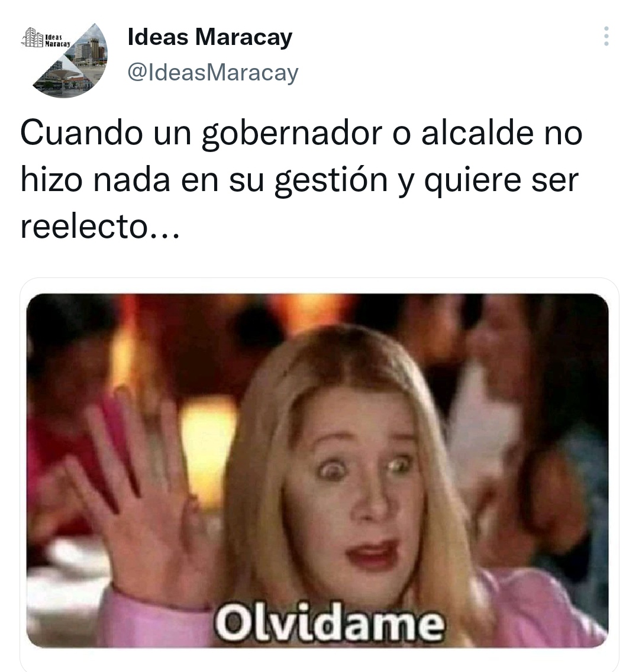This screenshot has width=639, height=672.
Task: Click the word 'gobernador' in the tweet text
Action: pyautogui.click(x=292, y=134)
